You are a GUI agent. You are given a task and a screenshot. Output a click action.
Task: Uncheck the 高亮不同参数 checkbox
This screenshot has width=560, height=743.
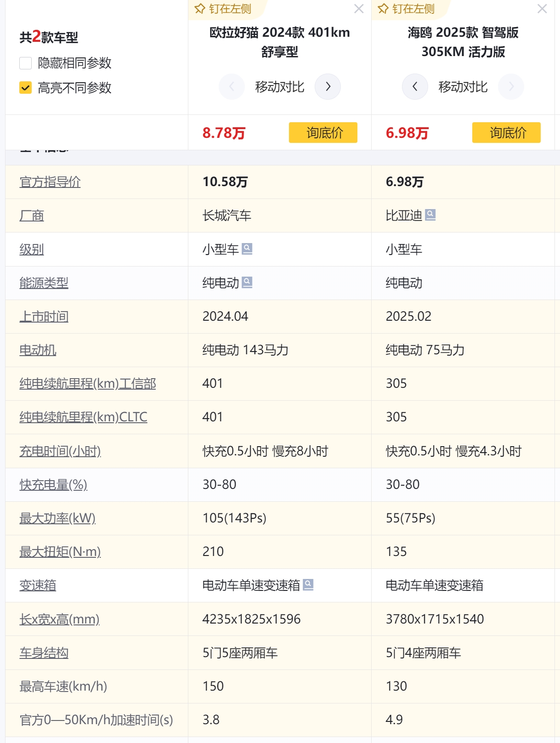click(x=26, y=88)
